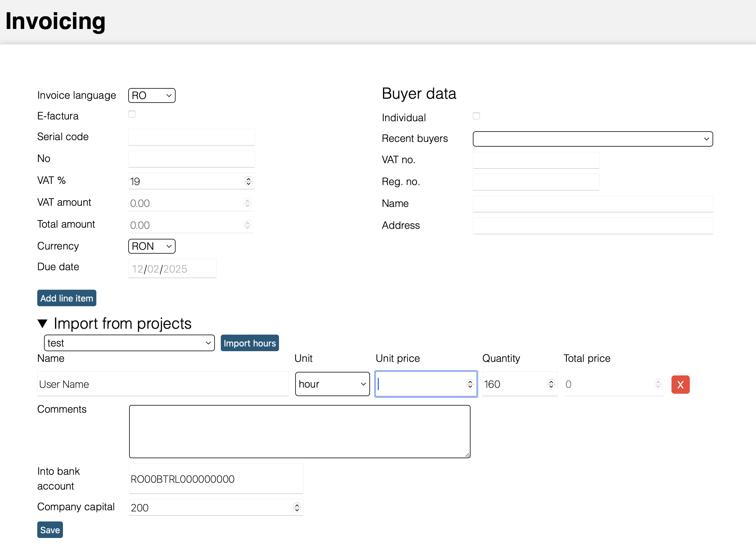Open the Currency RON dropdown
This screenshot has height=551, width=756.
click(152, 246)
